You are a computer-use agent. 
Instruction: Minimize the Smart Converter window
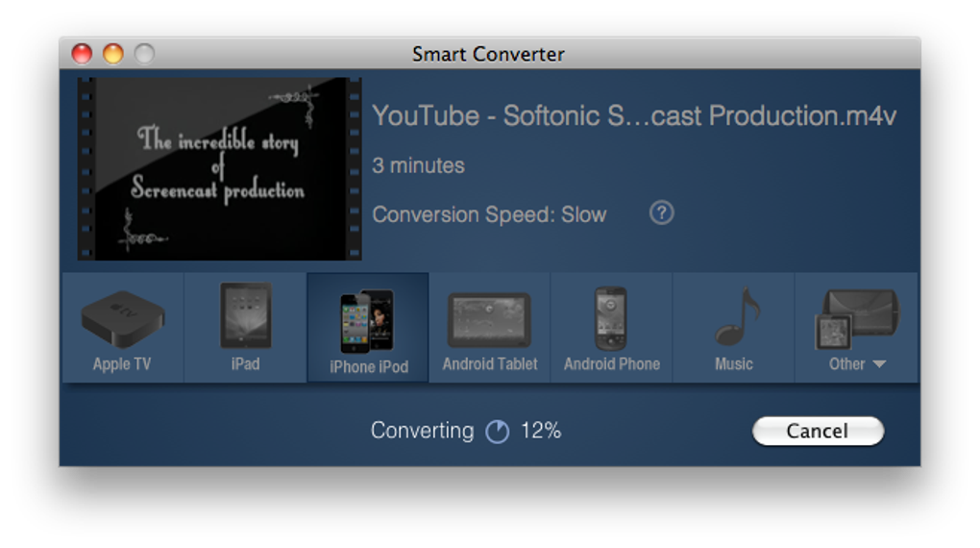(113, 54)
